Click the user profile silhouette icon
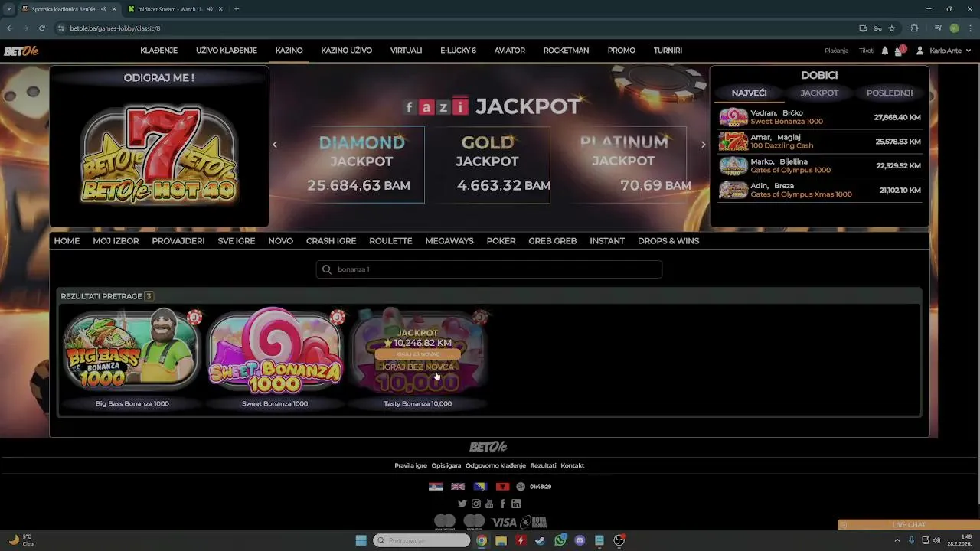This screenshot has height=551, width=980. (x=920, y=51)
